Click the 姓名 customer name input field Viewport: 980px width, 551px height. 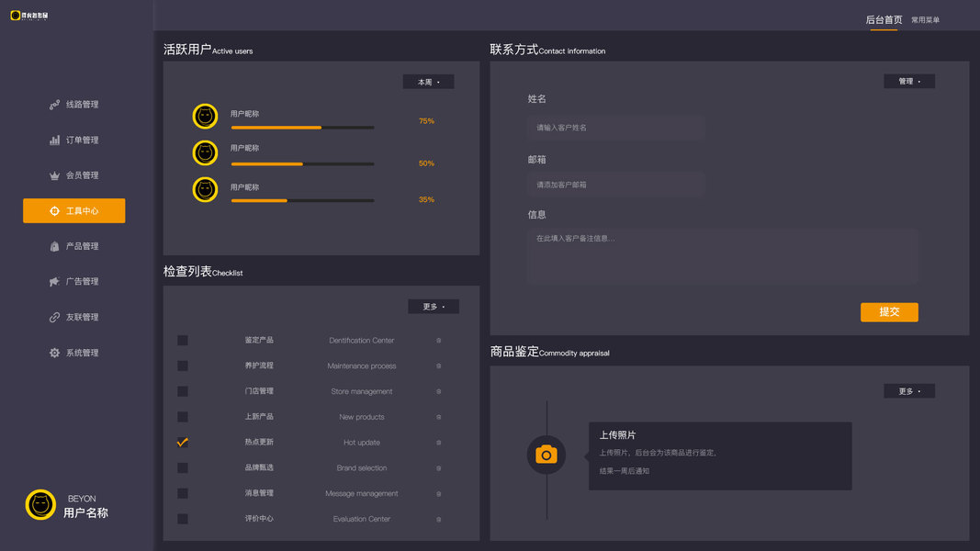click(x=616, y=128)
